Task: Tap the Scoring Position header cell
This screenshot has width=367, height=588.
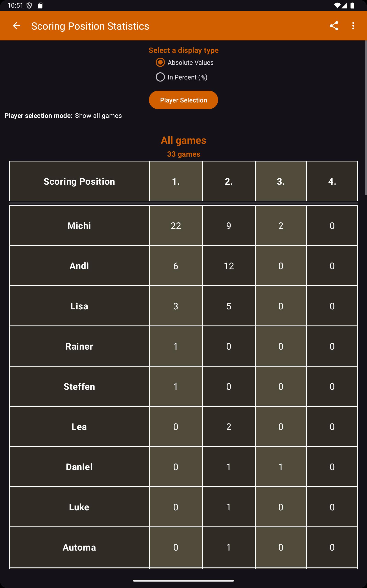Action: click(x=79, y=181)
